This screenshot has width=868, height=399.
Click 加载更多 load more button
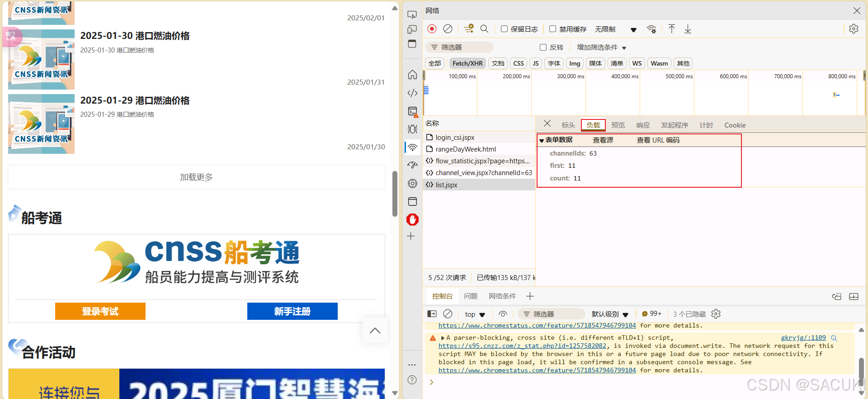[x=196, y=177]
